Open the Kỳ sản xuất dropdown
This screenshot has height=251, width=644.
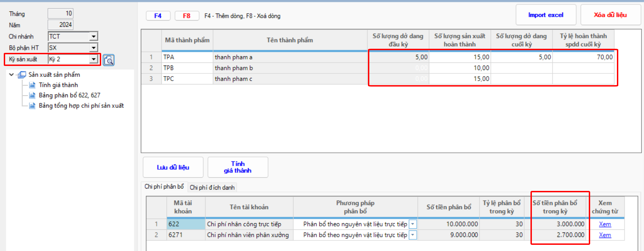pos(94,59)
